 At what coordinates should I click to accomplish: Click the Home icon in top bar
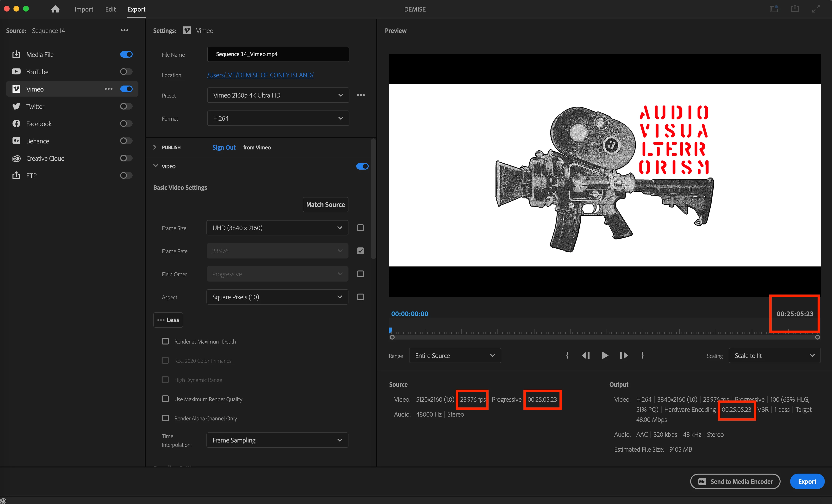point(55,9)
